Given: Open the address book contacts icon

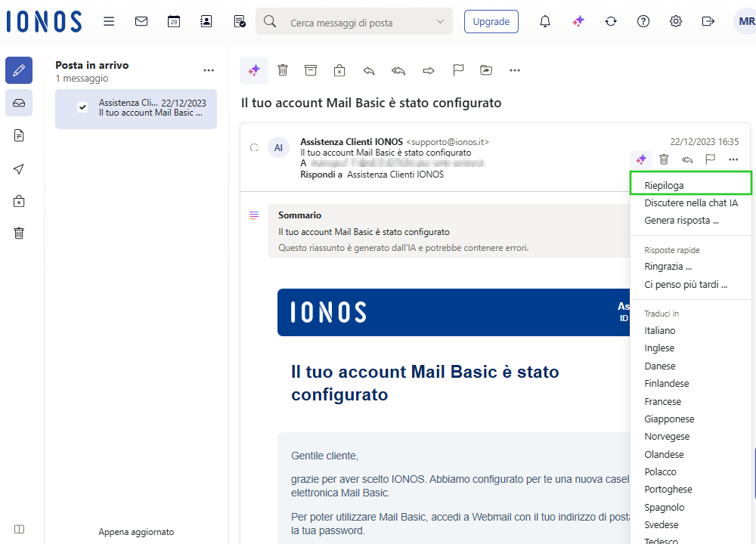Looking at the screenshot, I should (x=206, y=21).
